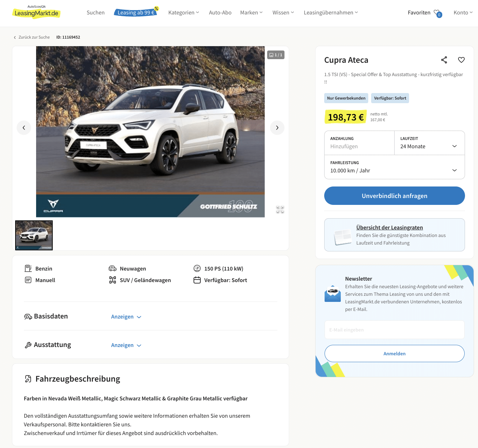Open the Fahrleistung 10.000 km / Jahr dropdown
The width and height of the screenshot is (478, 448).
pos(395,167)
